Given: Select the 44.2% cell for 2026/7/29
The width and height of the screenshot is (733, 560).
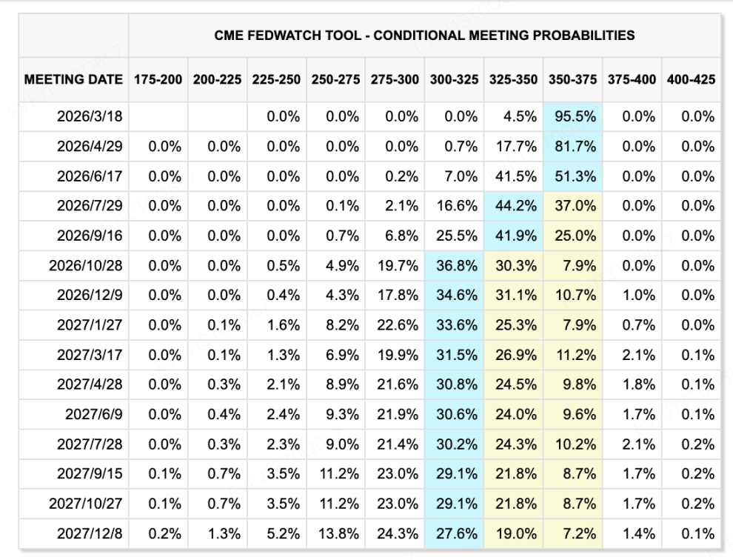Looking at the screenshot, I should 513,205.
